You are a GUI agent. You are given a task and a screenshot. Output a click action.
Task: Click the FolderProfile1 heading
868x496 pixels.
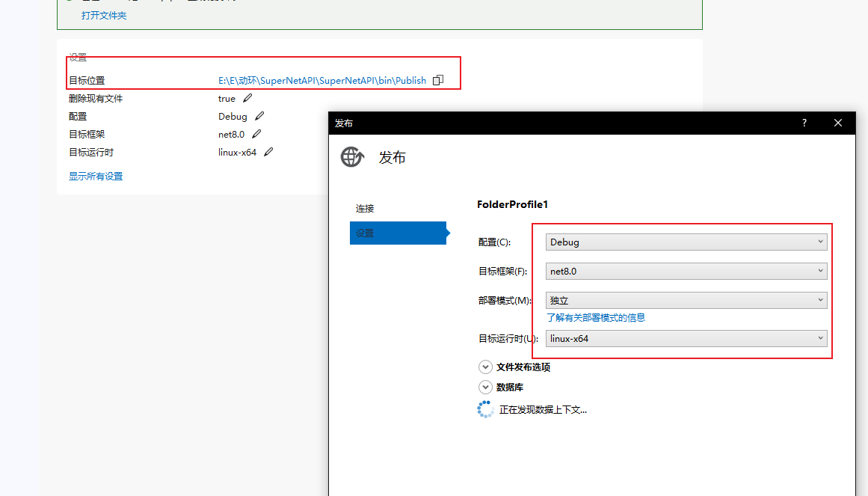pos(513,204)
